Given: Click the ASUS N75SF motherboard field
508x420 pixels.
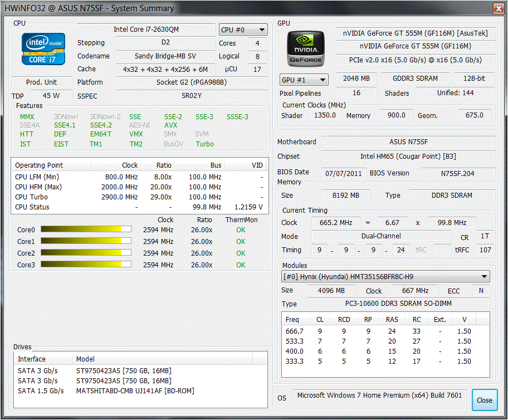Looking at the screenshot, I should pyautogui.click(x=408, y=142).
